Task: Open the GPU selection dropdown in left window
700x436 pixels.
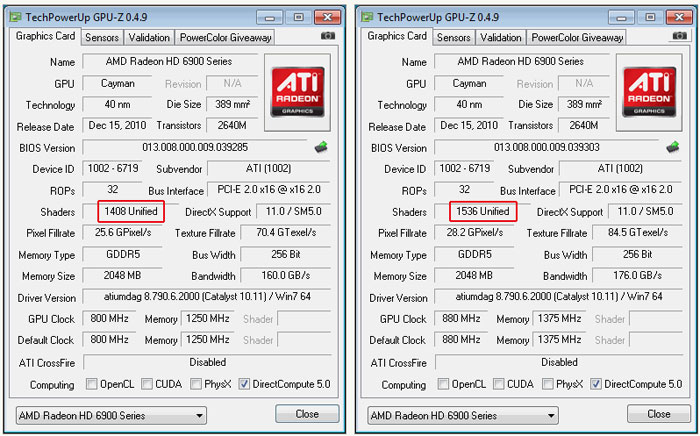Action: (111, 415)
